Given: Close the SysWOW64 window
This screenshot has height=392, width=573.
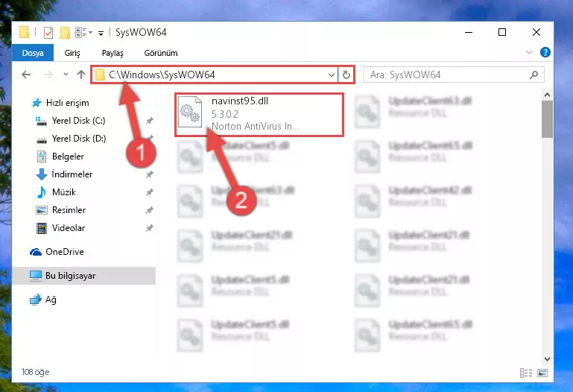Looking at the screenshot, I should (536, 32).
